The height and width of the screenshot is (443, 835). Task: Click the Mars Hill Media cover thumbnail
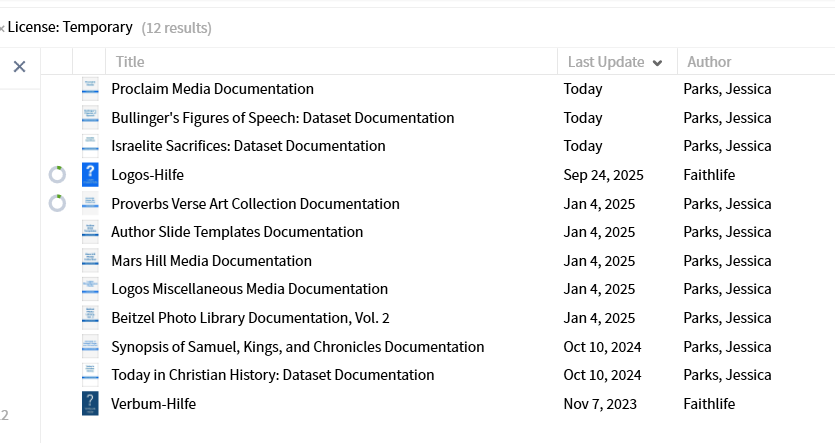(x=90, y=261)
